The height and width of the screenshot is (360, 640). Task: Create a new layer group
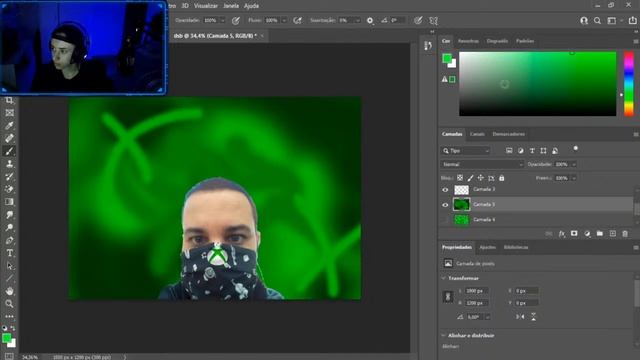600,233
